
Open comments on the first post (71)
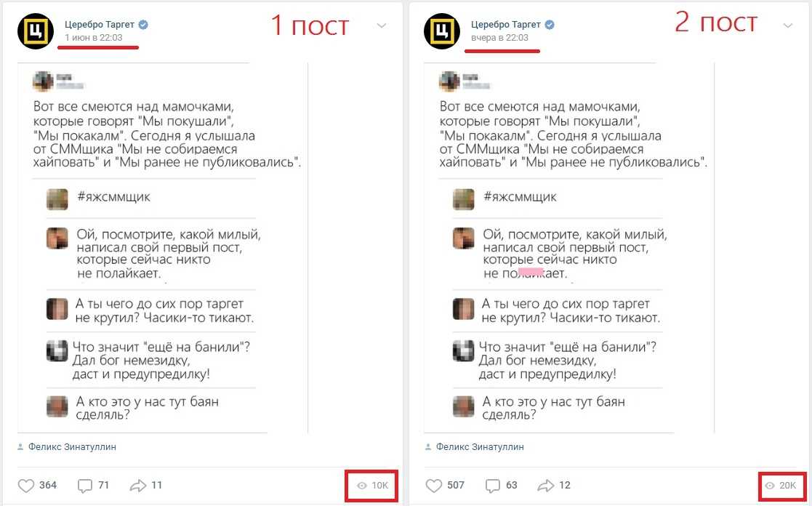tap(93, 486)
